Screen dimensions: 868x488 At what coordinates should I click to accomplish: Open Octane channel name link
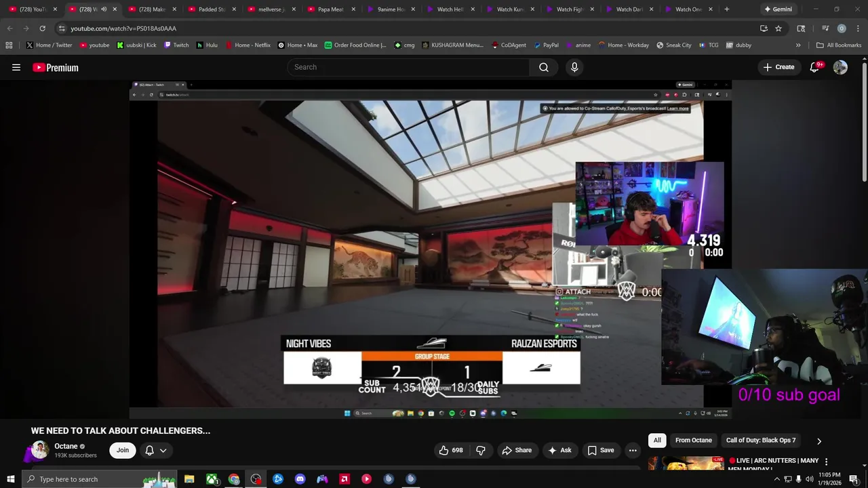coord(66,446)
